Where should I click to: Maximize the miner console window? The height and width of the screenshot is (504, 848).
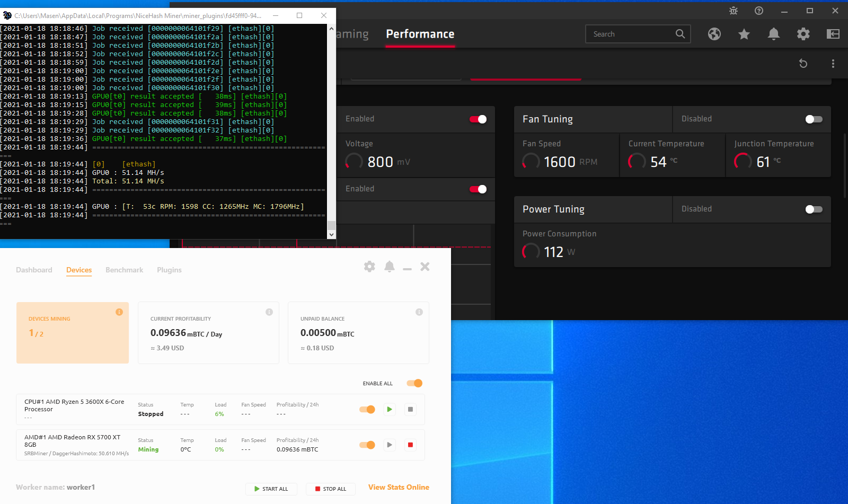pyautogui.click(x=299, y=15)
